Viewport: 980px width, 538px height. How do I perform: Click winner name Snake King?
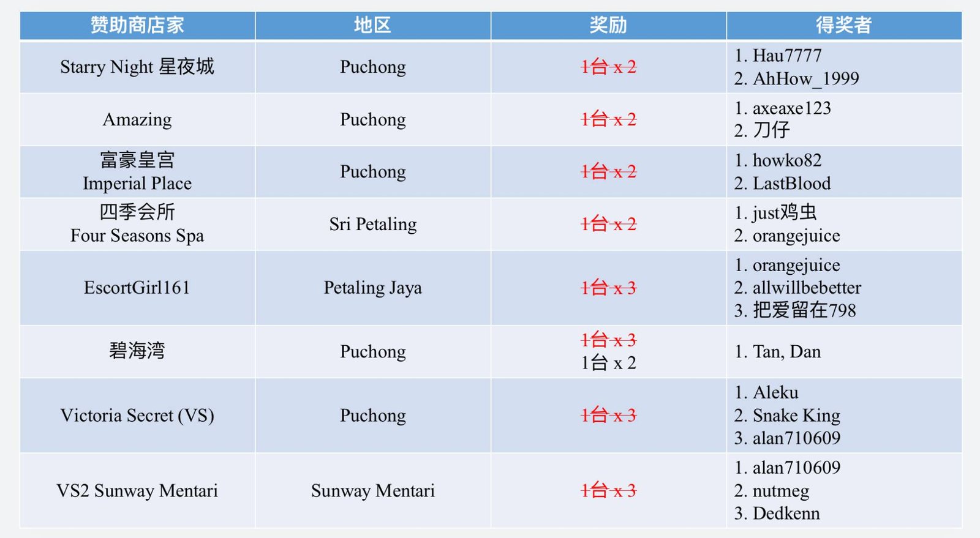click(796, 416)
